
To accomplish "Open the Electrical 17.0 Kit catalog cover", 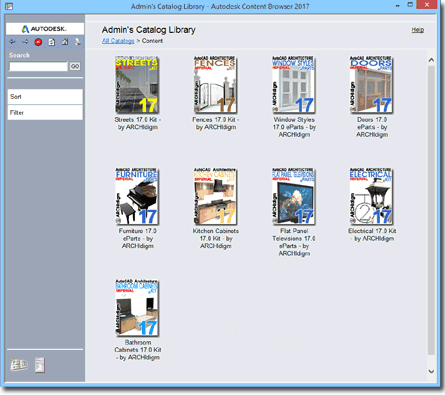I will [371, 196].
